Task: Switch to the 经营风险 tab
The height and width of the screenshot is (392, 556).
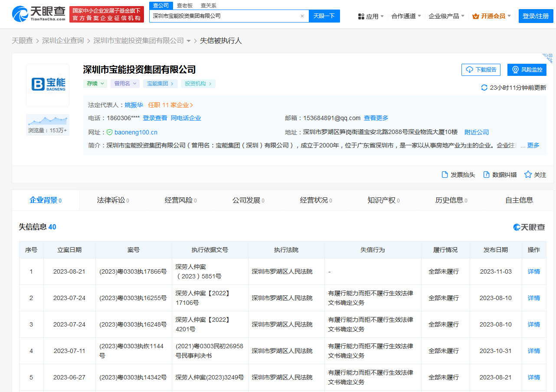Action: point(180,200)
